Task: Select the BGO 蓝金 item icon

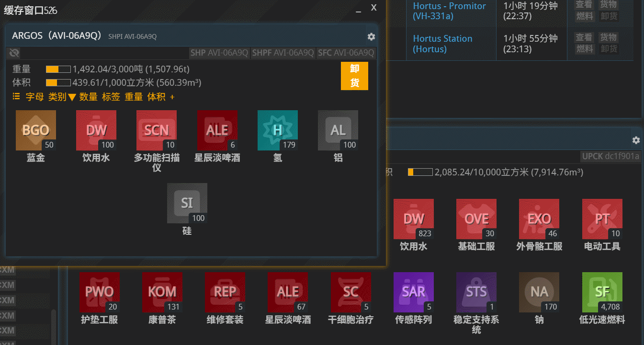Action: [36, 130]
